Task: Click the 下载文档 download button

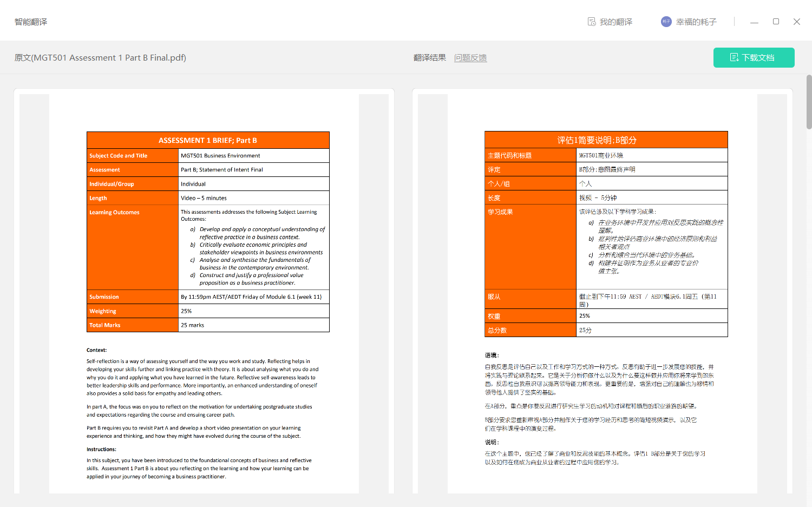Action: pos(754,57)
